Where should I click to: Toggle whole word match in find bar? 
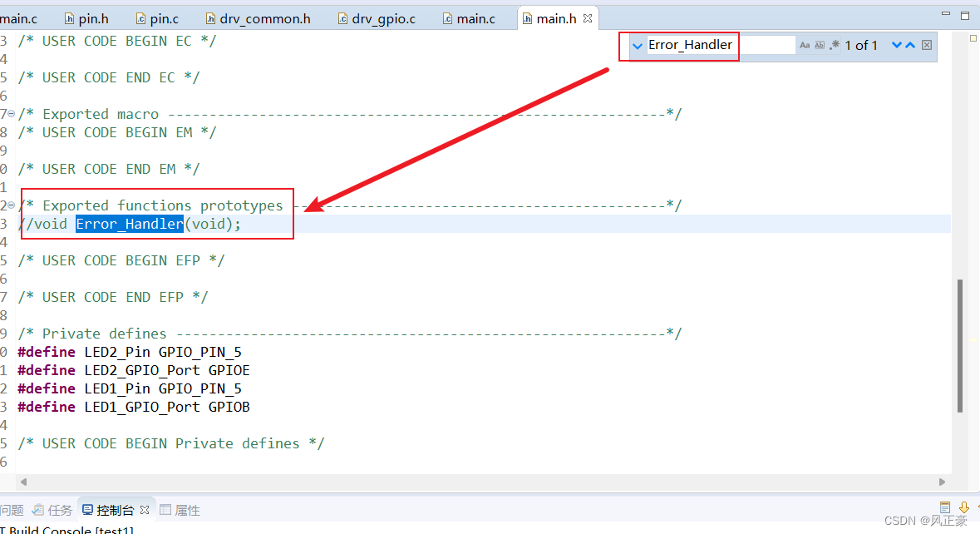(x=820, y=45)
